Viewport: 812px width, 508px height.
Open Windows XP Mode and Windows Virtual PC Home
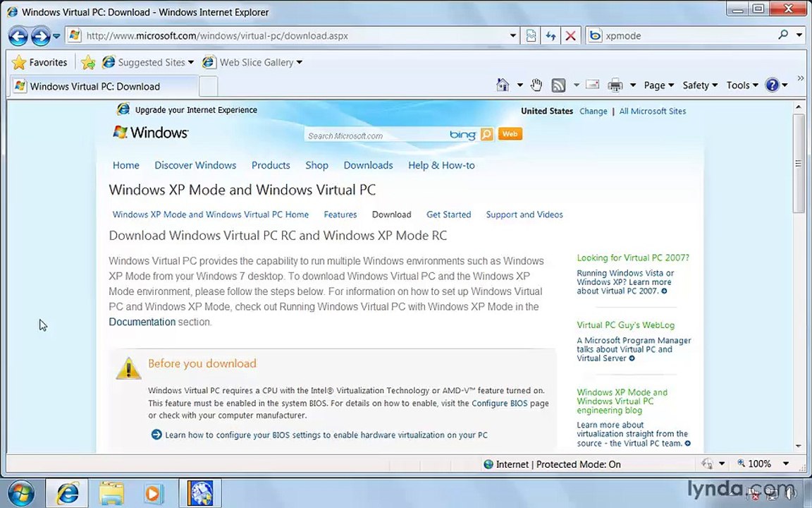[210, 214]
